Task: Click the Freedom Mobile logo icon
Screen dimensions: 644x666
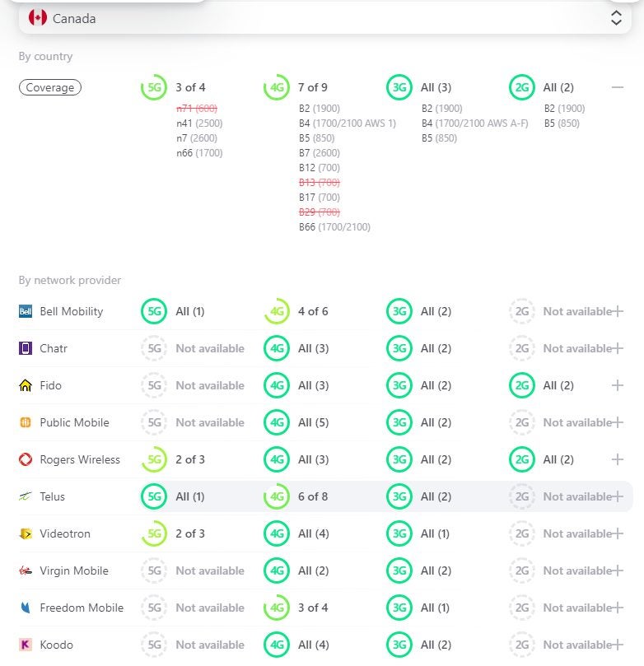Action: click(x=26, y=608)
